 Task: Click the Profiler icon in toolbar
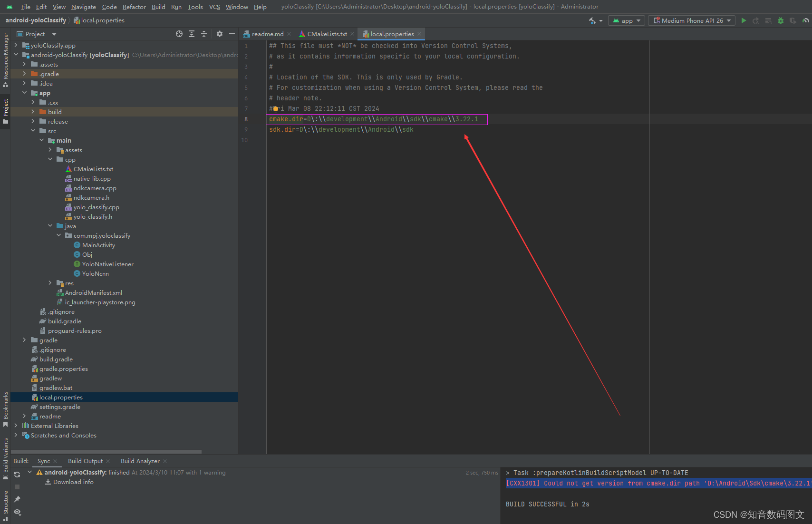click(x=805, y=20)
